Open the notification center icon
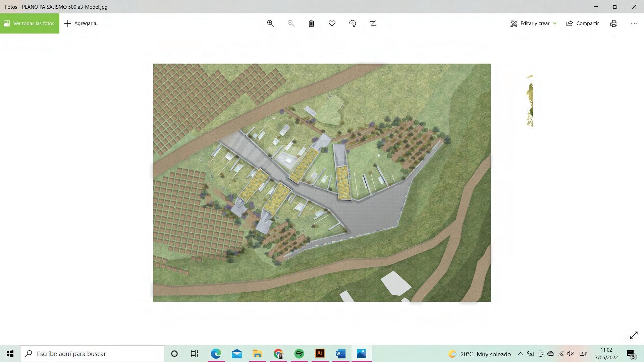 (x=631, y=354)
